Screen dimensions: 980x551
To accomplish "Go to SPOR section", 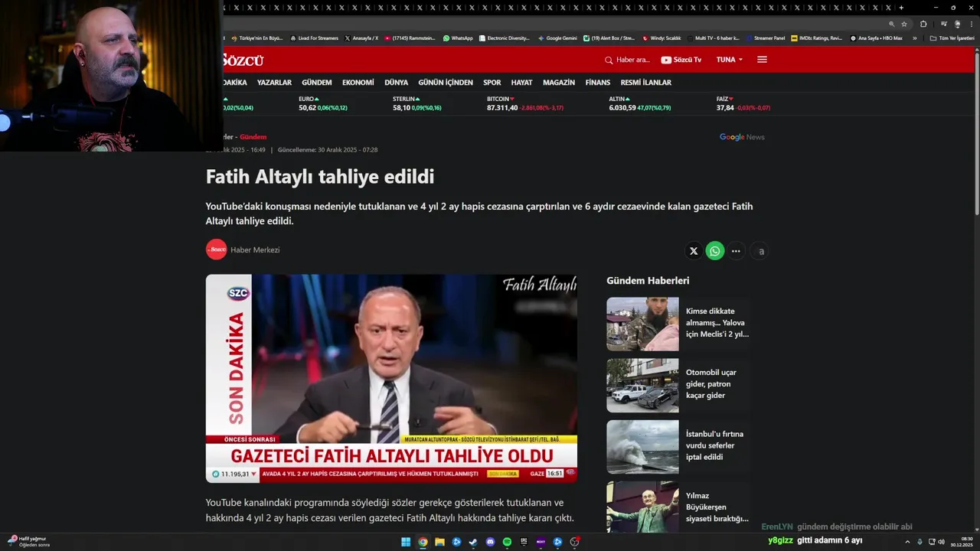I will (492, 83).
